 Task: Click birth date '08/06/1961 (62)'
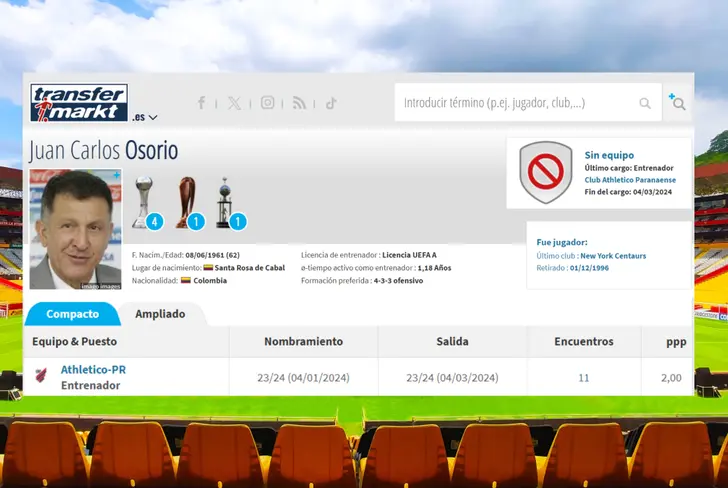(x=213, y=255)
